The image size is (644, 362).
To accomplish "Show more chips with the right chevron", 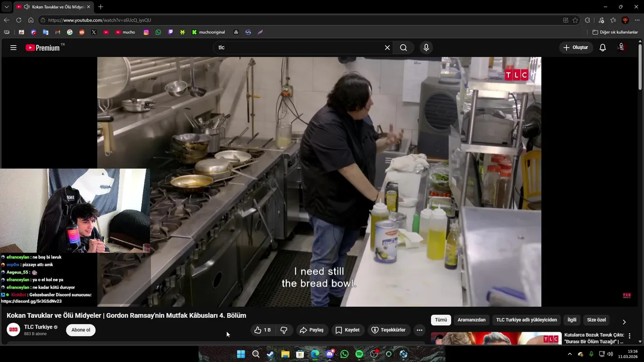I will 624,322.
